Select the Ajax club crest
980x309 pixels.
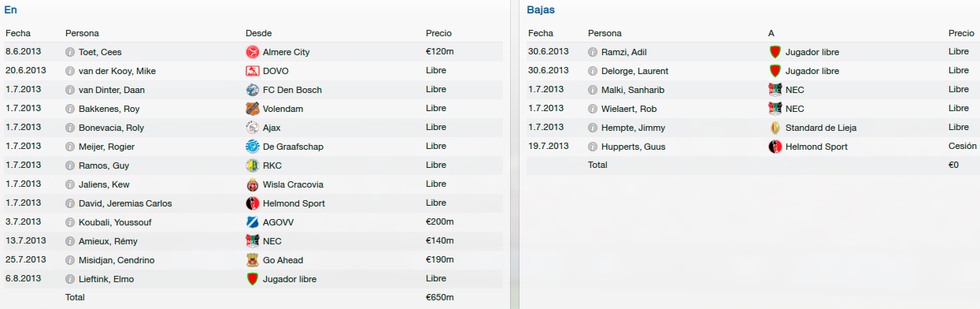click(252, 128)
